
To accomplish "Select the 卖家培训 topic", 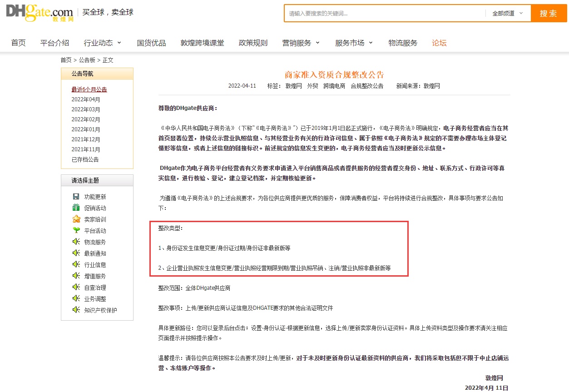I will (x=95, y=219).
